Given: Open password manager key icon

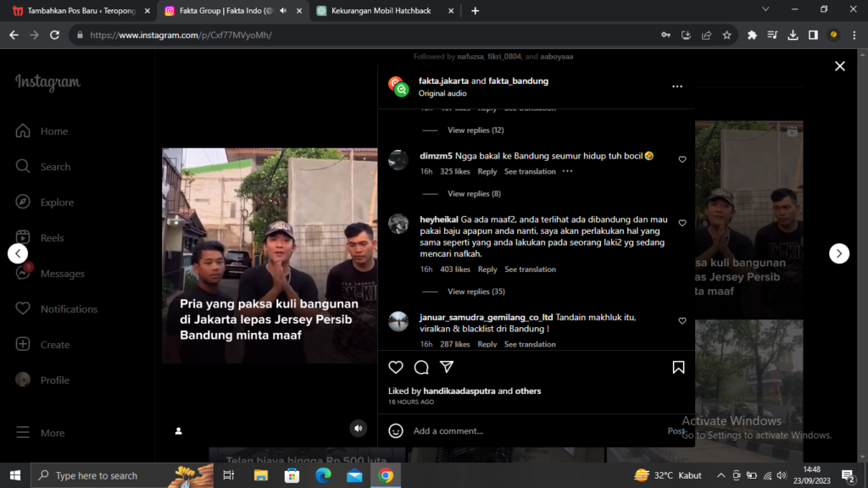Looking at the screenshot, I should coord(665,35).
